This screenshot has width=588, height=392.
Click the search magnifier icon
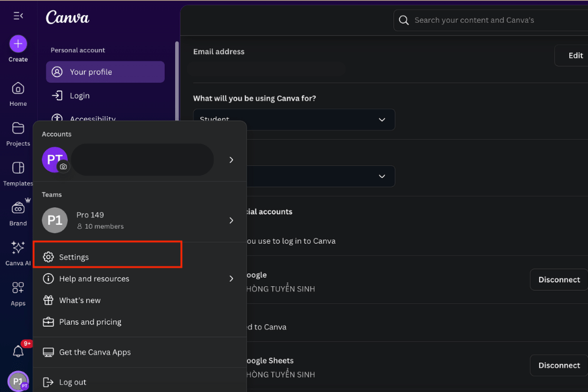click(404, 20)
